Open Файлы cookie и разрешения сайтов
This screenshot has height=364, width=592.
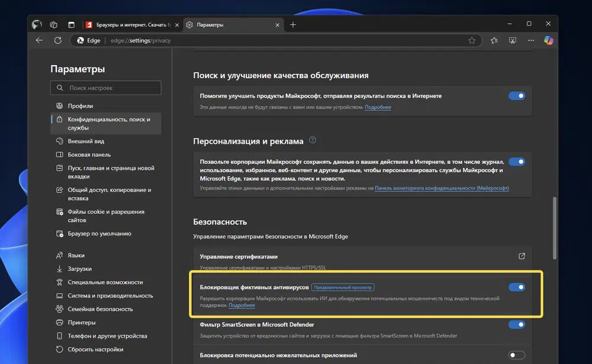tap(106, 216)
